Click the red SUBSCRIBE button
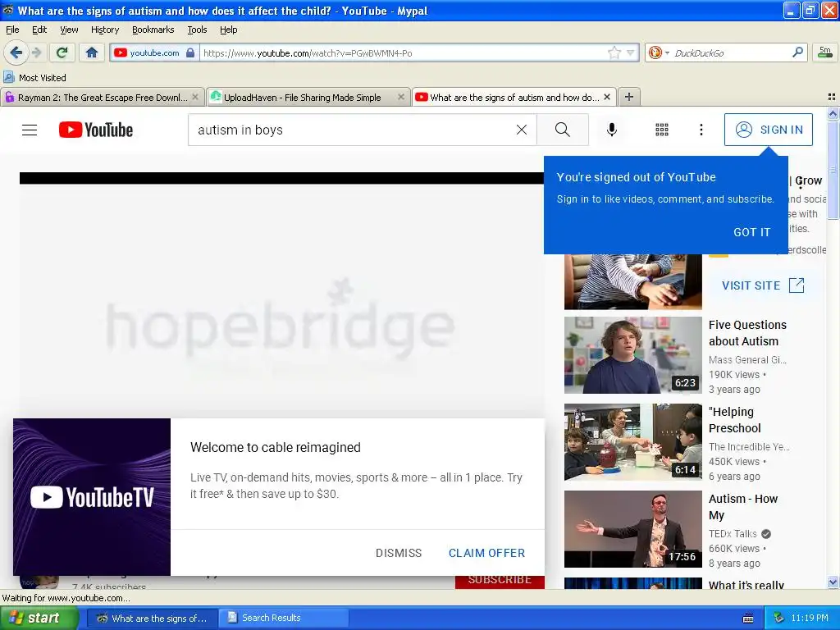 click(x=500, y=581)
